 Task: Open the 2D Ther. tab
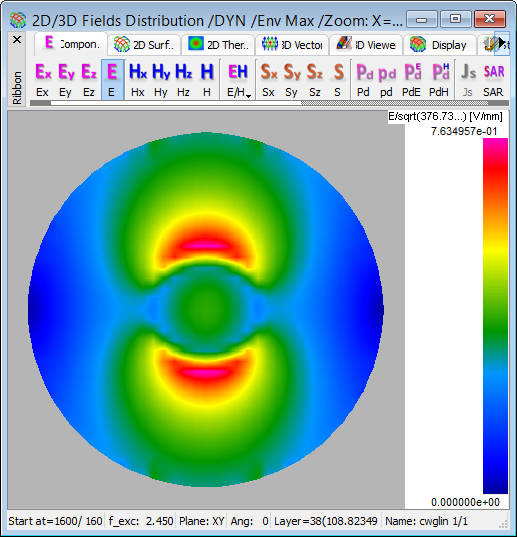[218, 45]
